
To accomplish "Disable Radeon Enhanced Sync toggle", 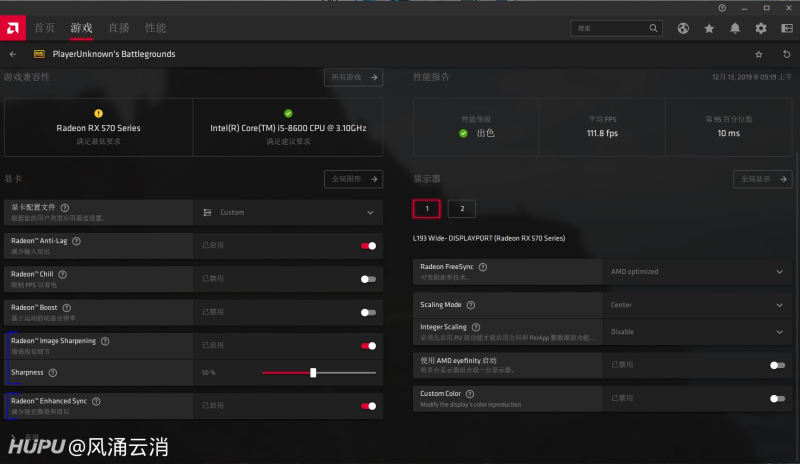I will click(x=368, y=406).
